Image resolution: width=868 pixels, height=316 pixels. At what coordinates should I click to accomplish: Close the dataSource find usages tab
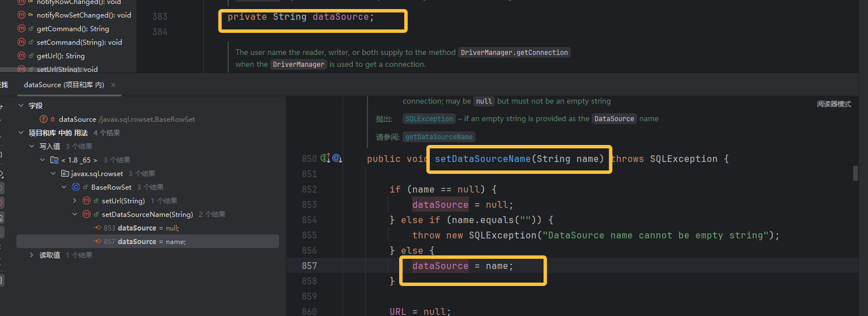(113, 85)
